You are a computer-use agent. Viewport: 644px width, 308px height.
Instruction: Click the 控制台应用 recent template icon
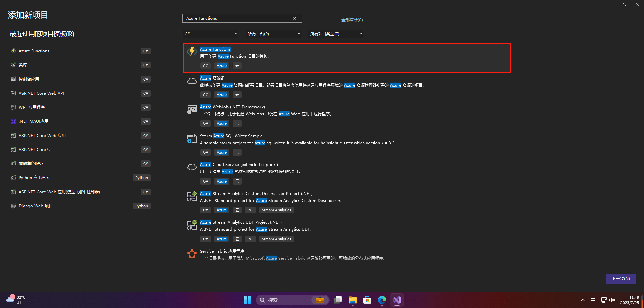(x=13, y=79)
